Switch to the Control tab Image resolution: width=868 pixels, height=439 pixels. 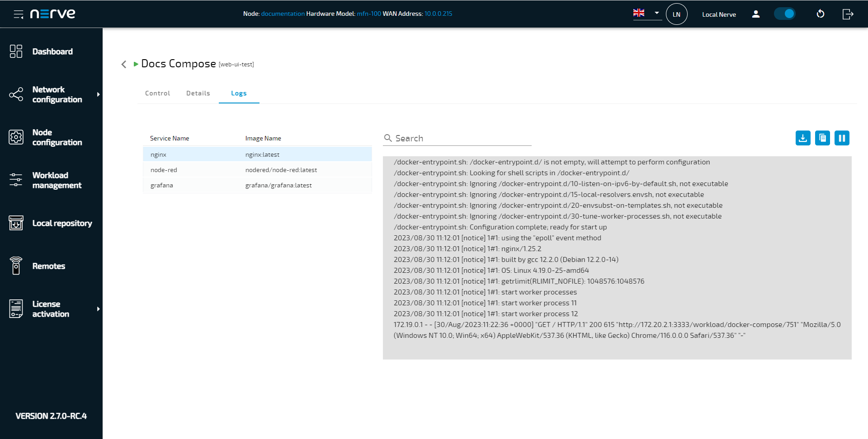point(157,93)
